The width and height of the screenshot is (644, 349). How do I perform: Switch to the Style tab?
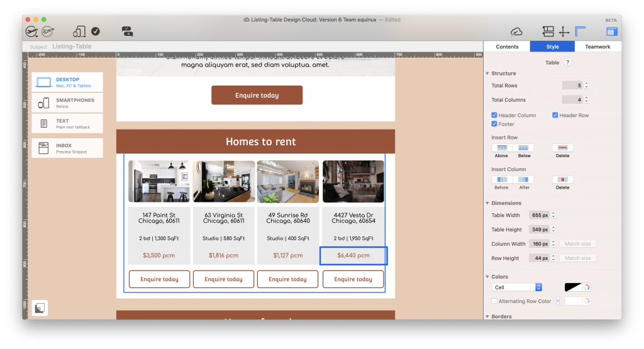click(552, 47)
